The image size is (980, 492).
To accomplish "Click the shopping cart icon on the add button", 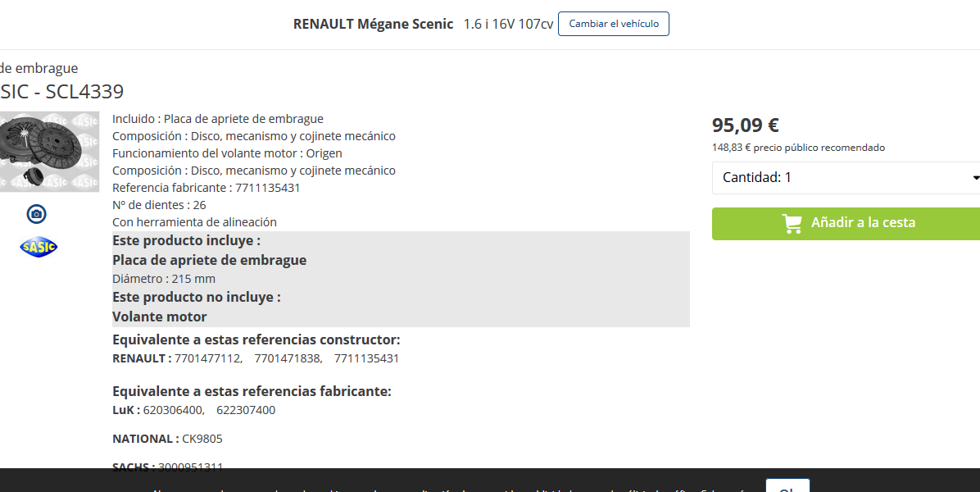I will [x=792, y=223].
